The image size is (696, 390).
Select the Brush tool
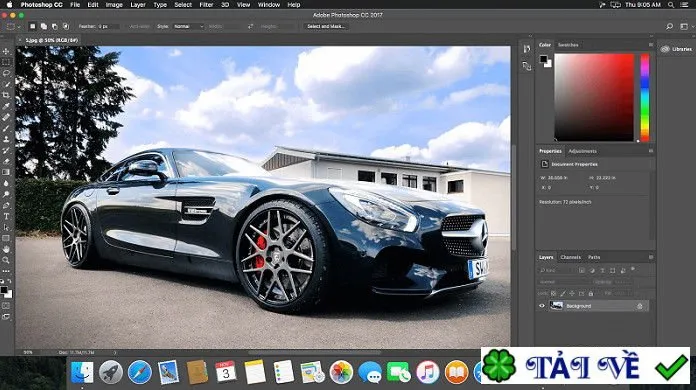[x=6, y=128]
